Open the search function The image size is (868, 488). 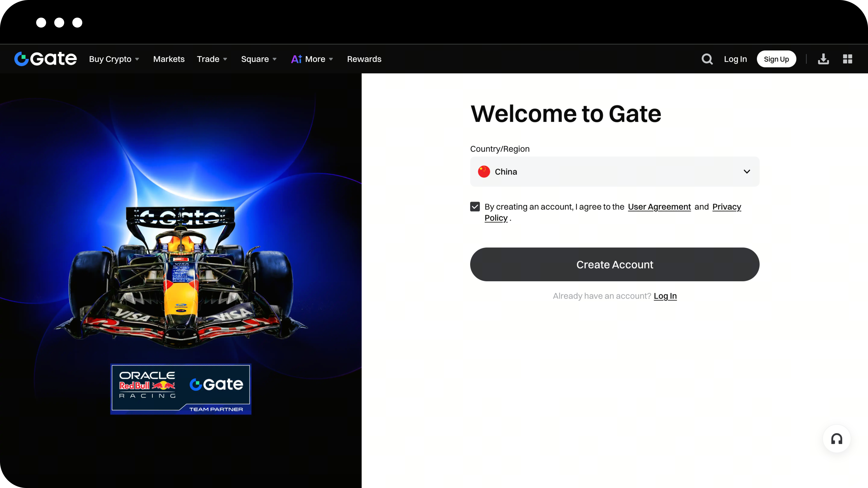pyautogui.click(x=707, y=59)
